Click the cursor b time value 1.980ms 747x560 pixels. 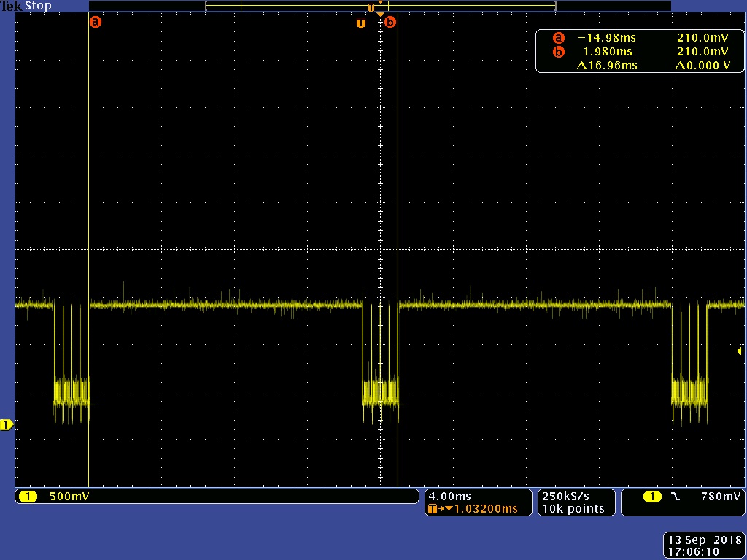[x=608, y=52]
